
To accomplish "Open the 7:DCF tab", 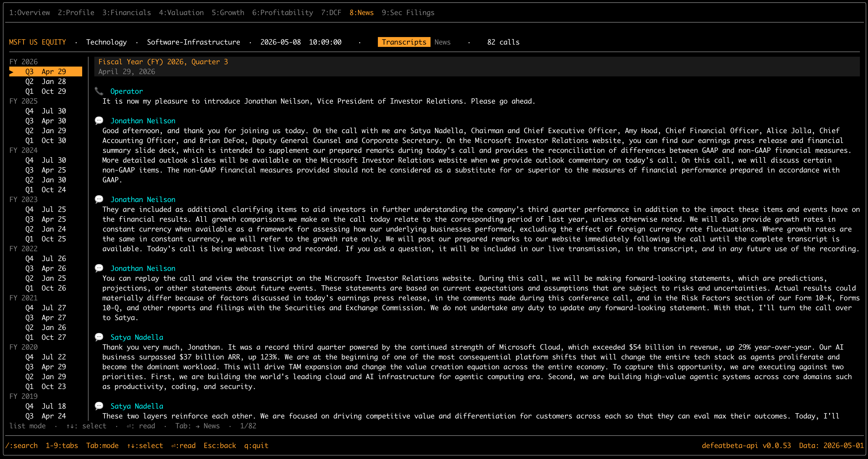I will point(331,12).
